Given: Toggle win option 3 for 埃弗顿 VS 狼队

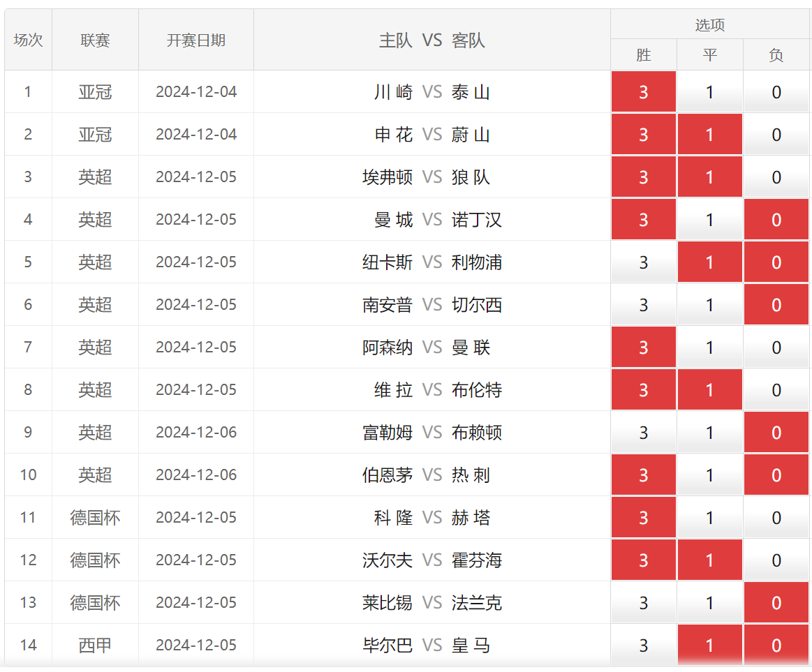Looking at the screenshot, I should 643,177.
